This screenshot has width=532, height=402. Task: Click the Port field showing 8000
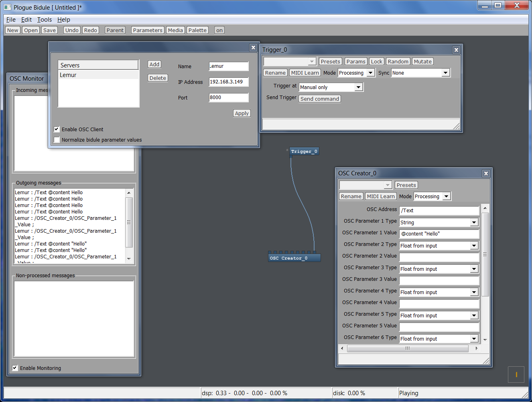point(229,97)
